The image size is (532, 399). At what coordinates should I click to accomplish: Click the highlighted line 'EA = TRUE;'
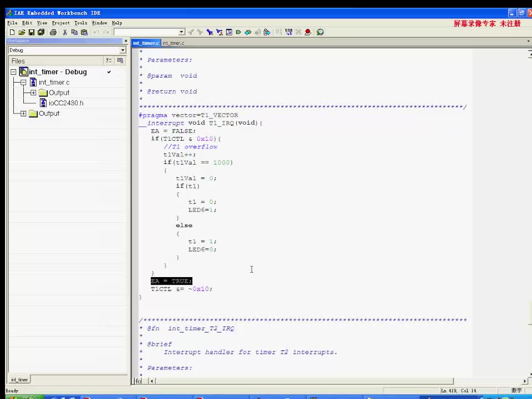point(171,281)
